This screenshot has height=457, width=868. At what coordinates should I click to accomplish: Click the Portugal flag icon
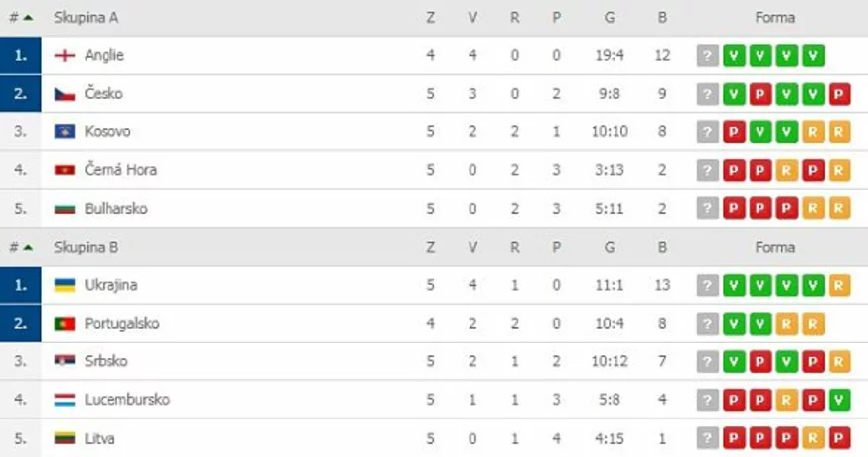point(65,324)
